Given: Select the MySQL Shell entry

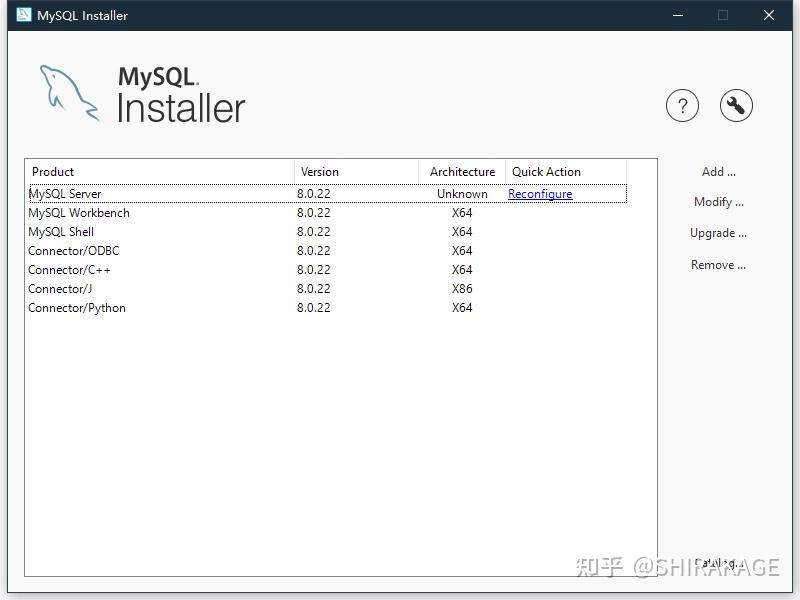Looking at the screenshot, I should pos(150,232).
